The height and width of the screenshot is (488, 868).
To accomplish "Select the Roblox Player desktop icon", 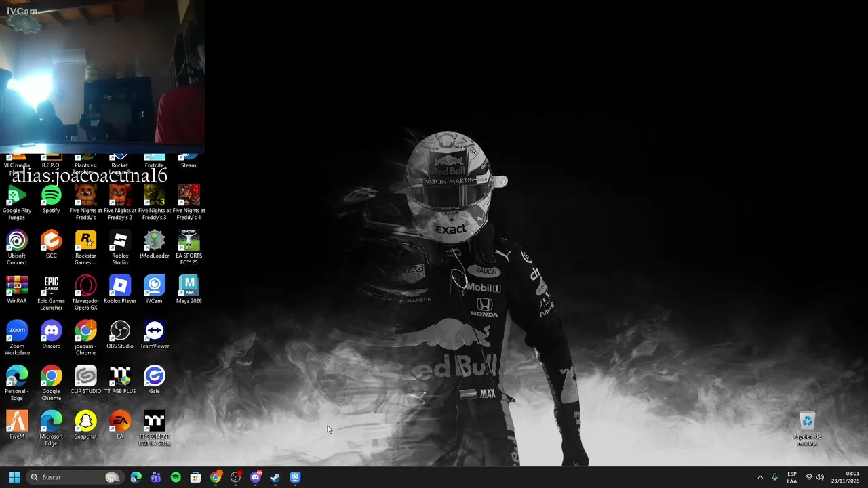I will click(x=120, y=290).
